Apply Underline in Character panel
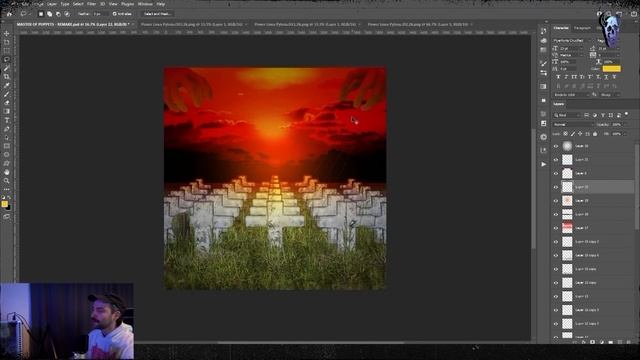The image size is (640, 360). [606, 77]
